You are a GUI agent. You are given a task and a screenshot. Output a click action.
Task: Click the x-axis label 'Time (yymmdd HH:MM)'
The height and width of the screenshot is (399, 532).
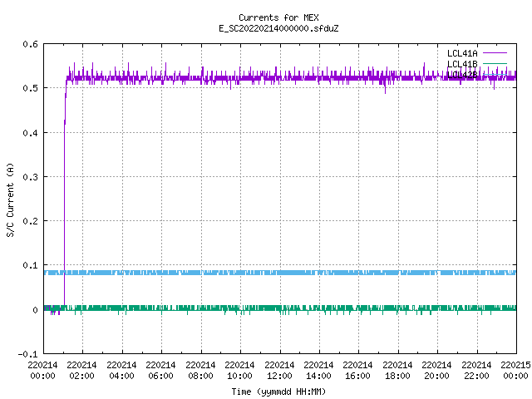pos(278,392)
